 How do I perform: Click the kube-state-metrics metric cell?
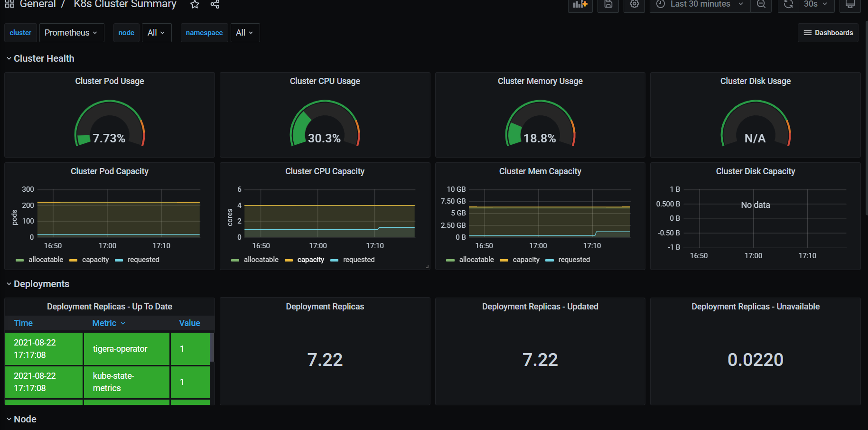[x=127, y=382]
